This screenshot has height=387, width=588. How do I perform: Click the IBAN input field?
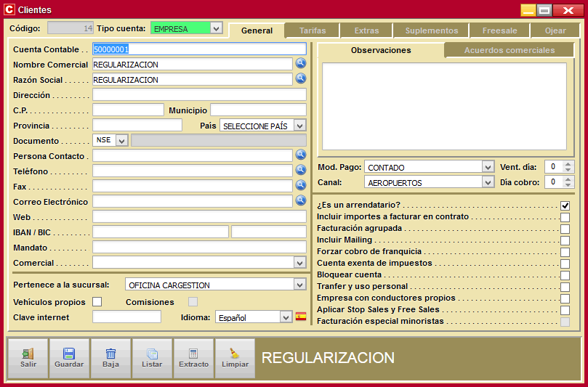pyautogui.click(x=161, y=232)
